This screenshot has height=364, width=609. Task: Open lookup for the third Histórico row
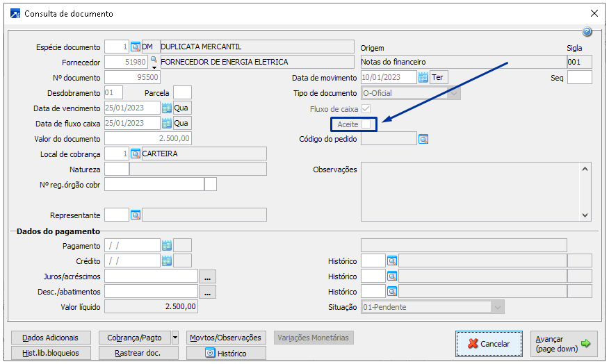coord(392,292)
